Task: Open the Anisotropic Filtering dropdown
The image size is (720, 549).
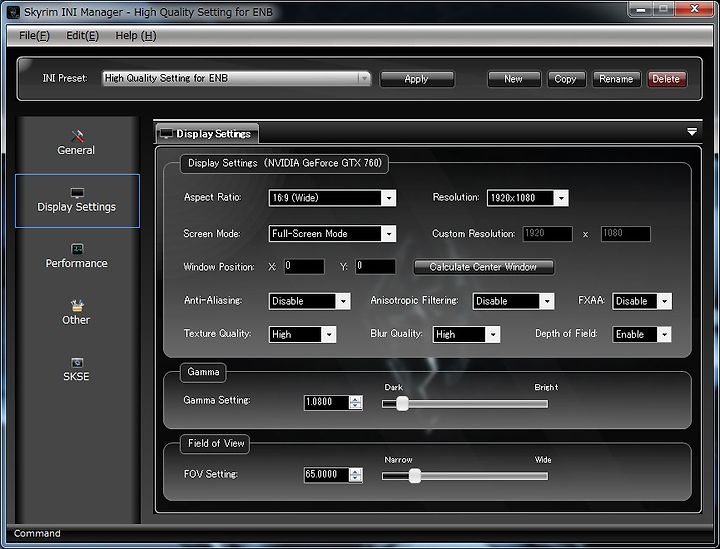Action: pos(513,301)
